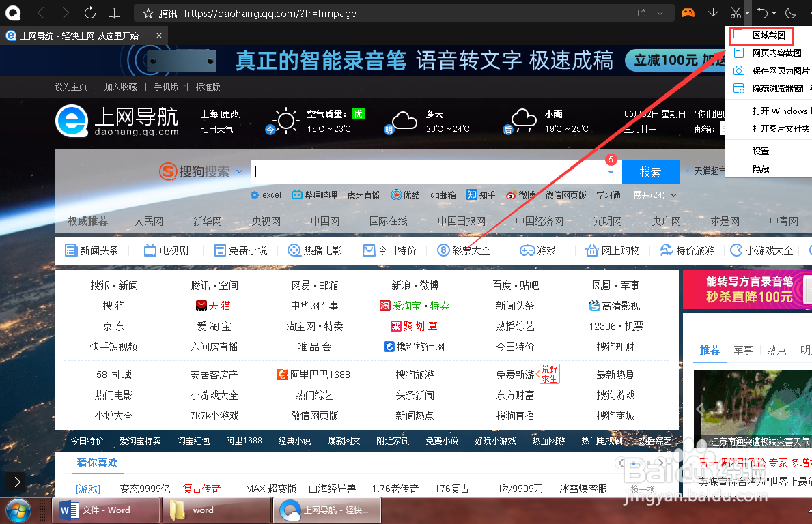Click the browser back arrow
Viewport: 812px width, 524px height.
pyautogui.click(x=42, y=13)
